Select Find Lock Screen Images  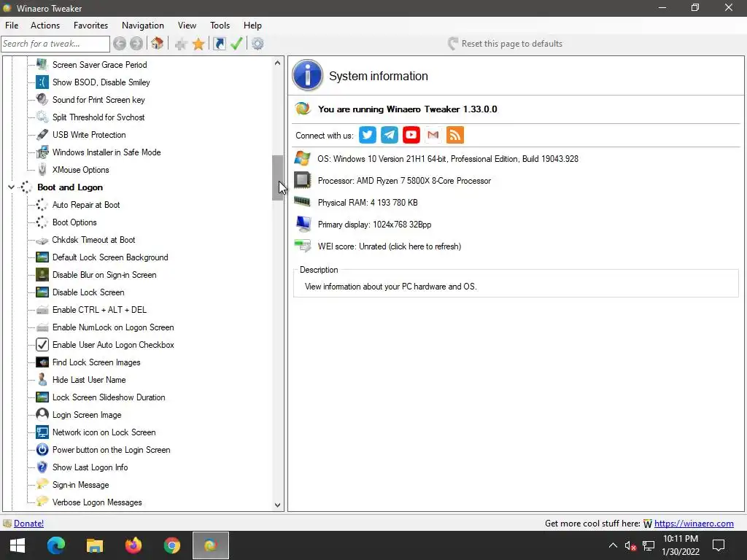pos(96,362)
